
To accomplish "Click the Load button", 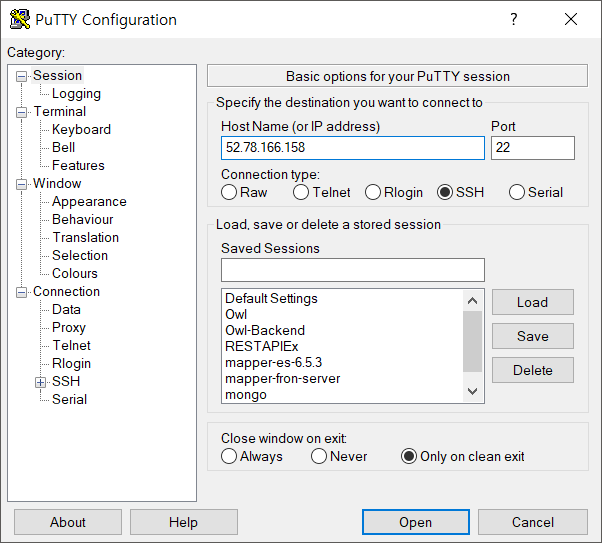I will pyautogui.click(x=533, y=303).
